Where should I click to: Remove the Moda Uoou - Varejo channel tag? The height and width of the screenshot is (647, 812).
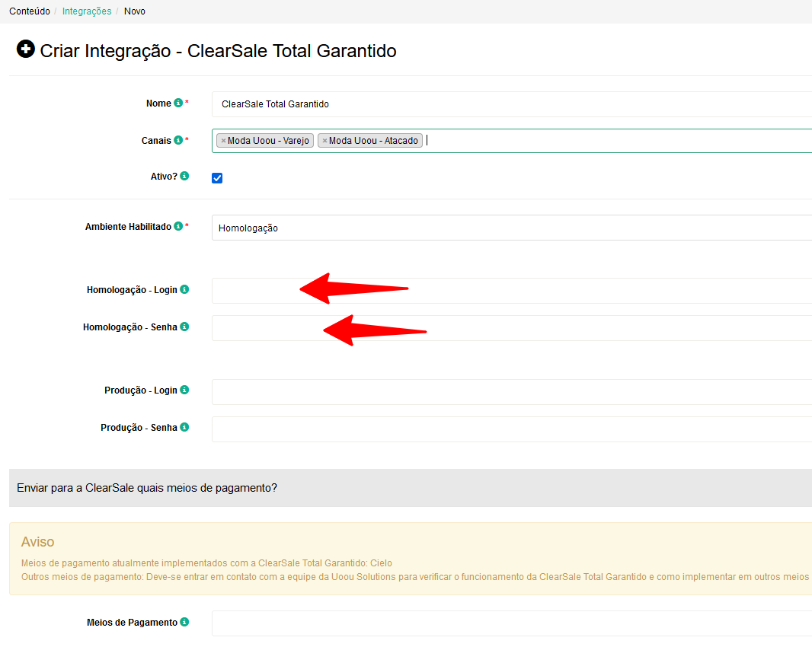[x=223, y=141]
